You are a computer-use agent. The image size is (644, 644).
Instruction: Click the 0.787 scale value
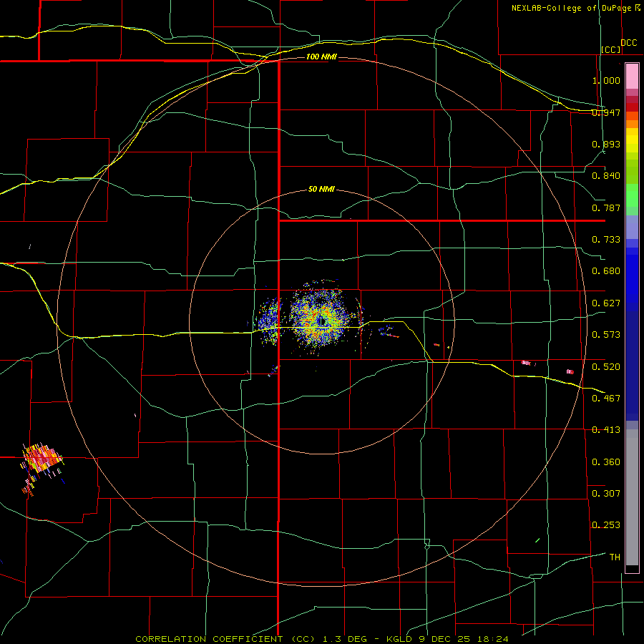(x=606, y=208)
